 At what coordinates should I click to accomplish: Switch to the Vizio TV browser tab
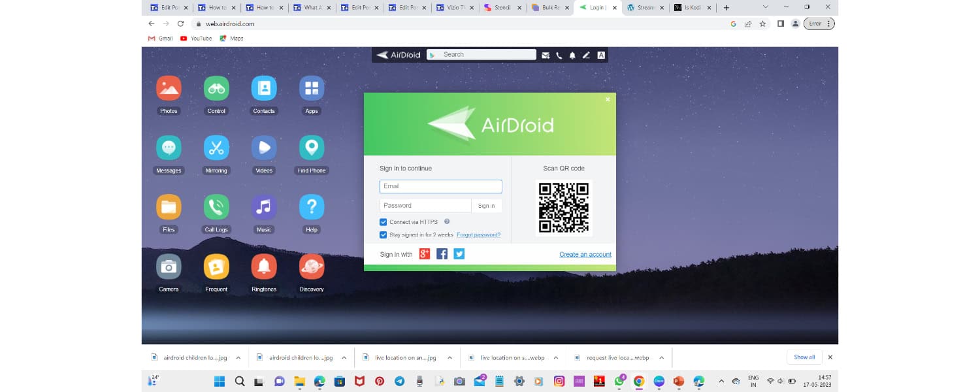pos(455,8)
